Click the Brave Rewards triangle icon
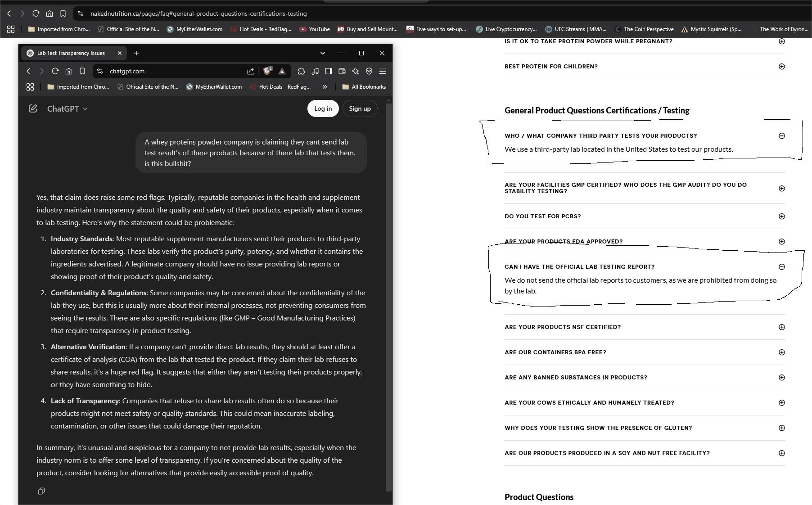 click(282, 71)
